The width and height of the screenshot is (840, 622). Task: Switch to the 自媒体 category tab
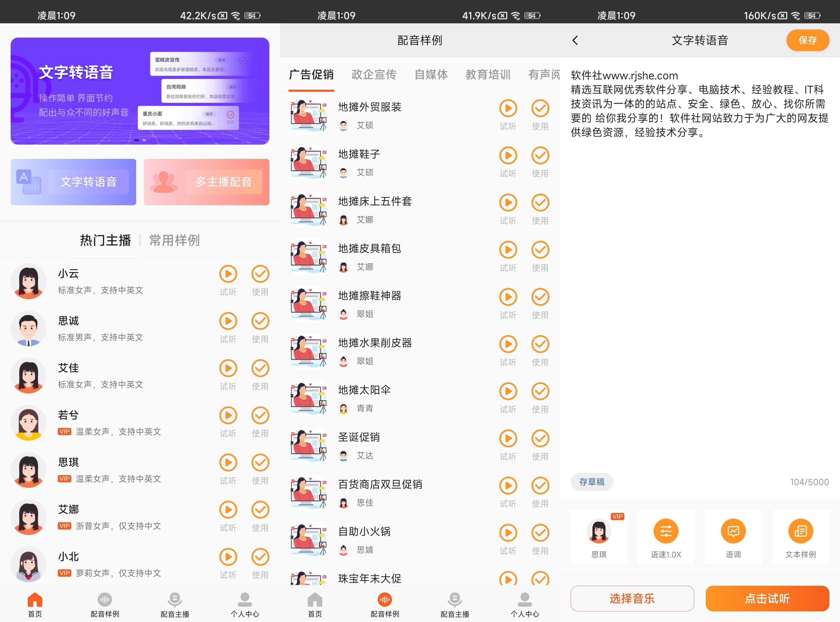[431, 75]
